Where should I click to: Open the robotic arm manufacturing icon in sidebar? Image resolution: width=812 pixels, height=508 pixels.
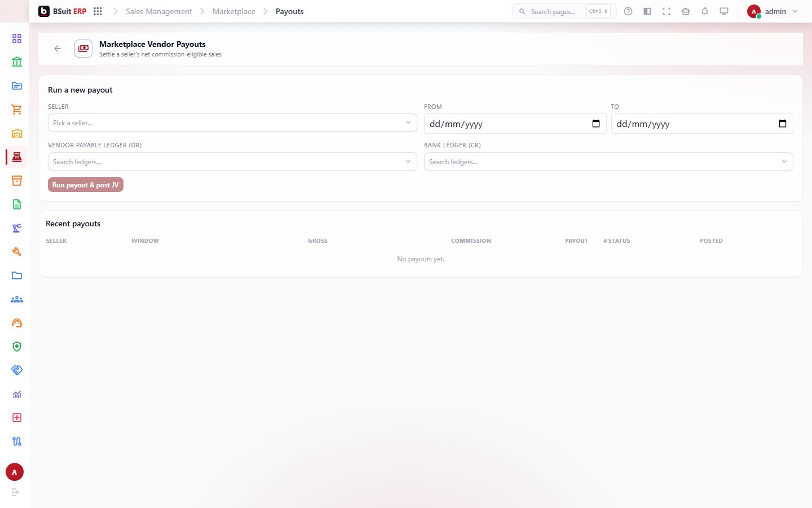pyautogui.click(x=17, y=228)
